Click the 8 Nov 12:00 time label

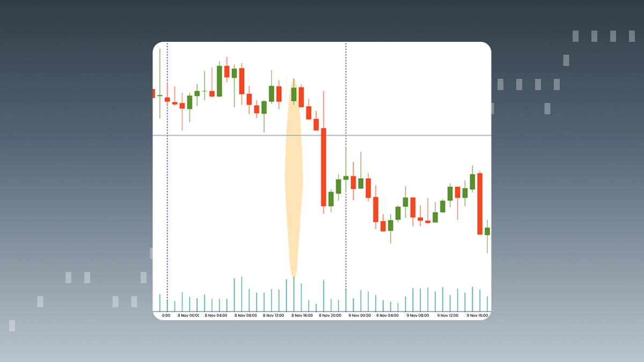pos(274,316)
